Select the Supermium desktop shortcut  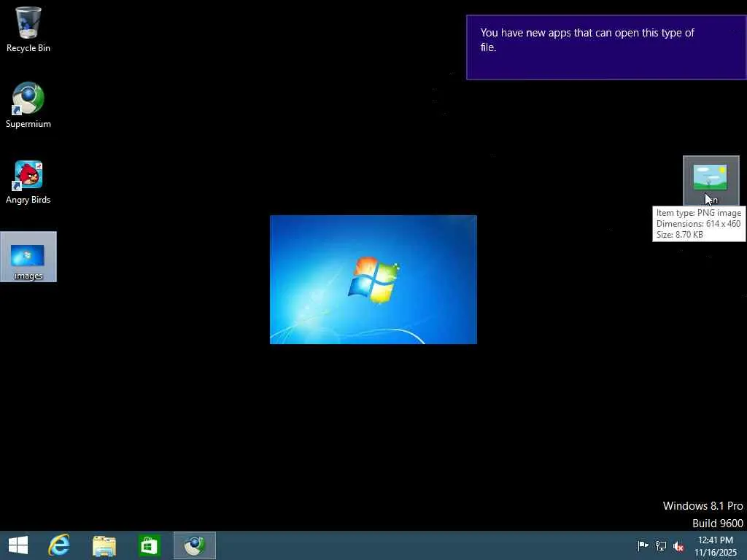click(28, 105)
